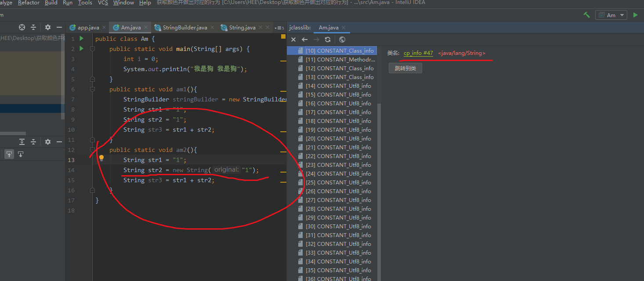
Task: Click the Build hammer icon in the toolbar
Action: coord(586,15)
